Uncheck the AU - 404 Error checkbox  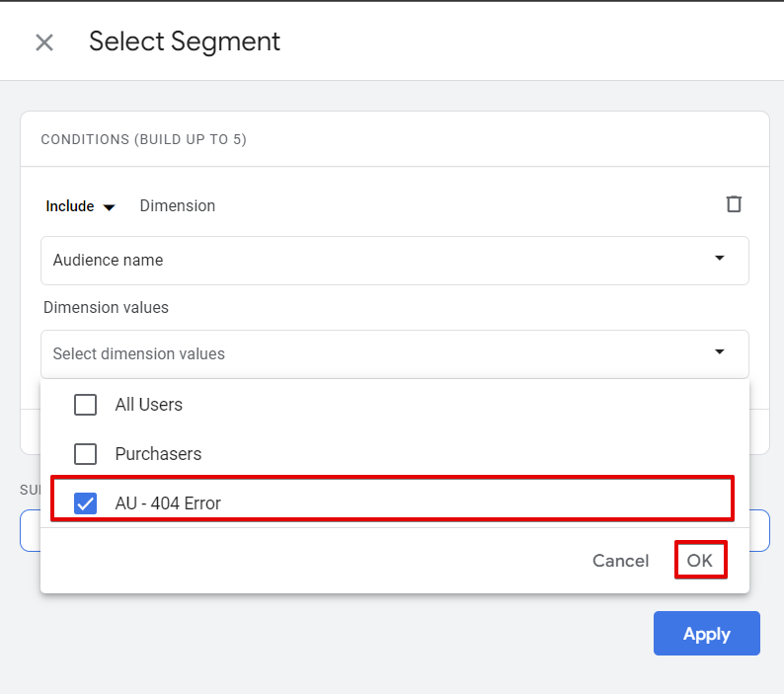tap(86, 503)
